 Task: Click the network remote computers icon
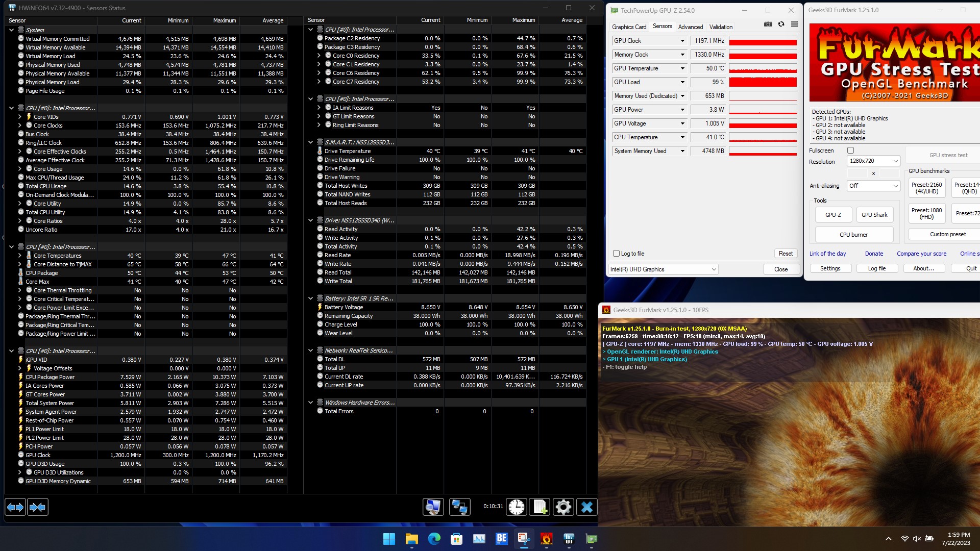(x=459, y=507)
